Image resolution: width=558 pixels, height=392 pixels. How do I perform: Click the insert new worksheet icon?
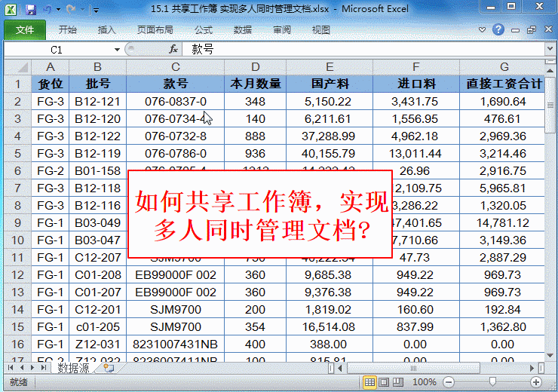point(109,368)
